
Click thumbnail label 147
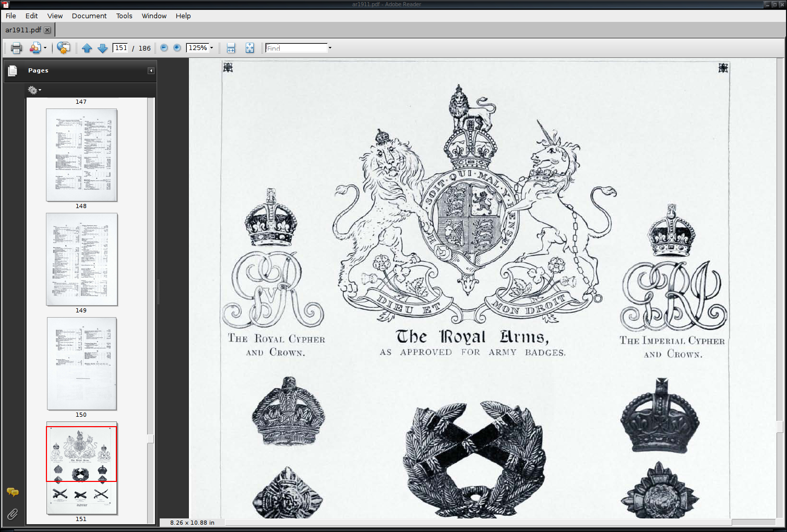pos(81,102)
